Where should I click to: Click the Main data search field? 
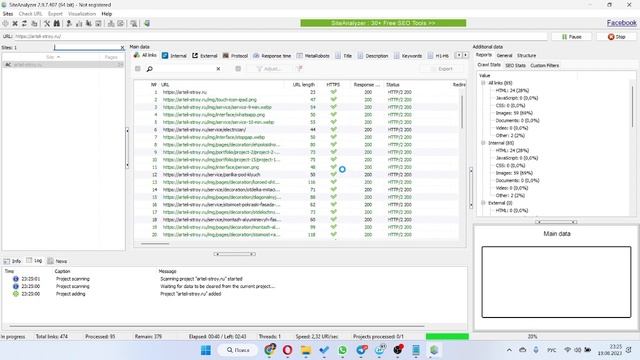click(184, 69)
